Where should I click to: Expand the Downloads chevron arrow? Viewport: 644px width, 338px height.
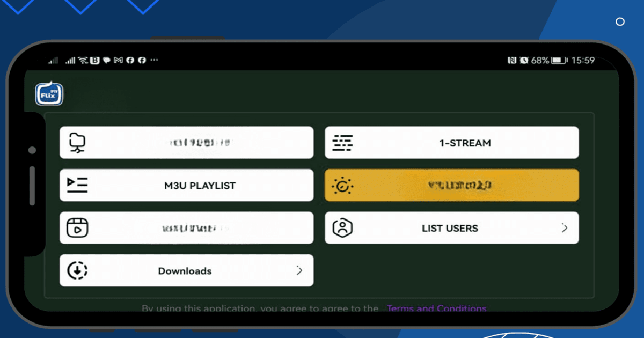pos(299,271)
